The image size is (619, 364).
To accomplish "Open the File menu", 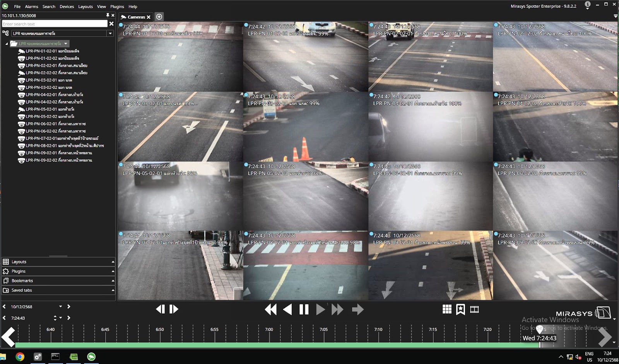I will [17, 7].
